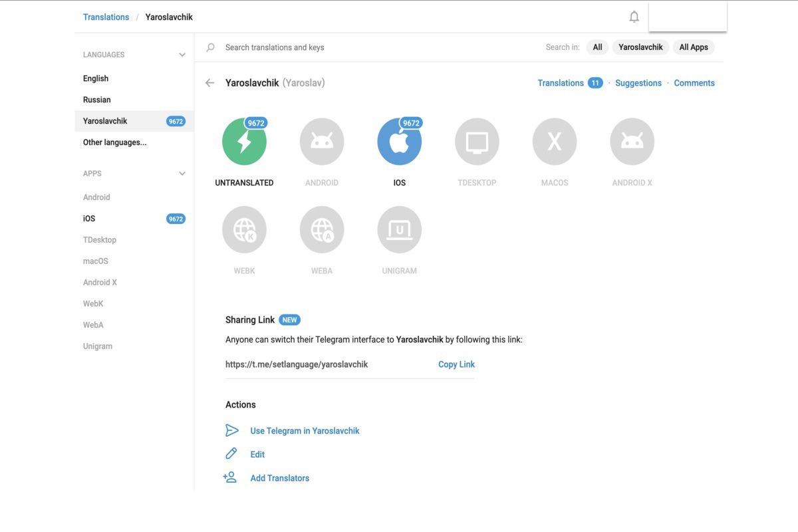Open the WebK globe icon
This screenshot has height=532, width=798.
pyautogui.click(x=244, y=230)
